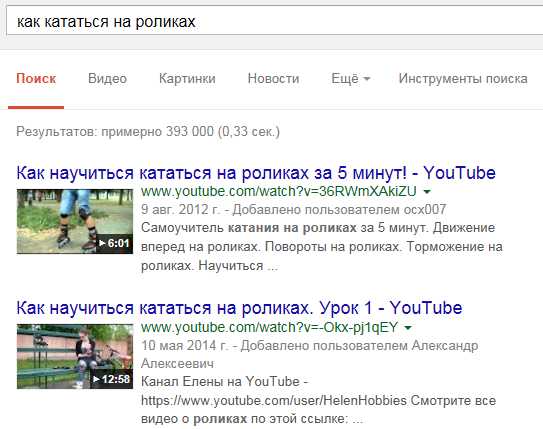Image resolution: width=543 pixels, height=429 pixels.
Task: Click the 6:01 duration badge play icon
Action: point(102,243)
